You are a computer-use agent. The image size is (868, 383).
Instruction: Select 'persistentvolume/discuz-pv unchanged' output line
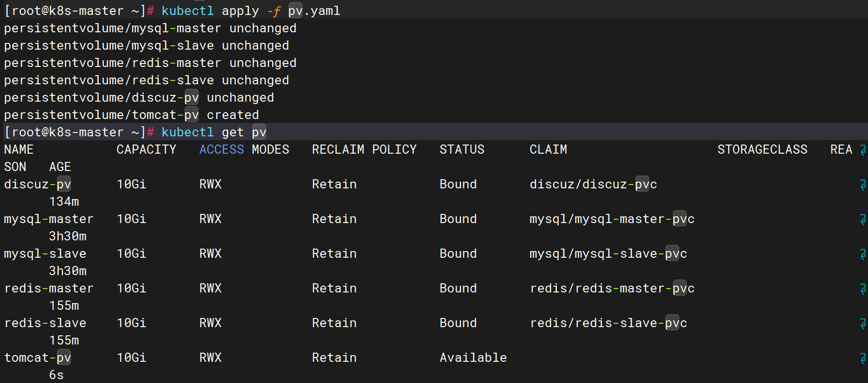pos(139,97)
